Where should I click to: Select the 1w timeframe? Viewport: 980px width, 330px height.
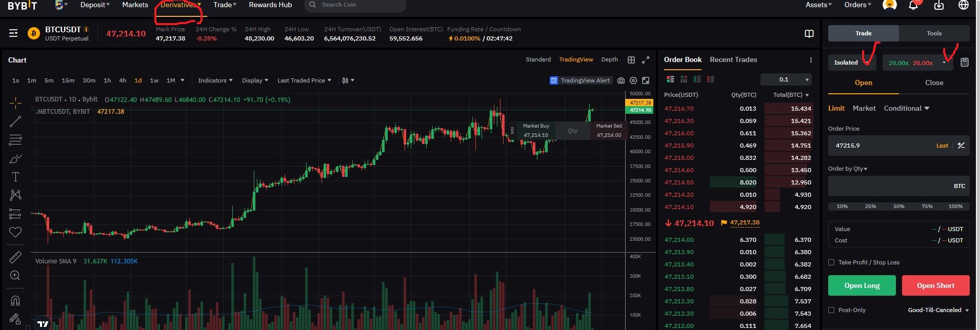click(154, 80)
